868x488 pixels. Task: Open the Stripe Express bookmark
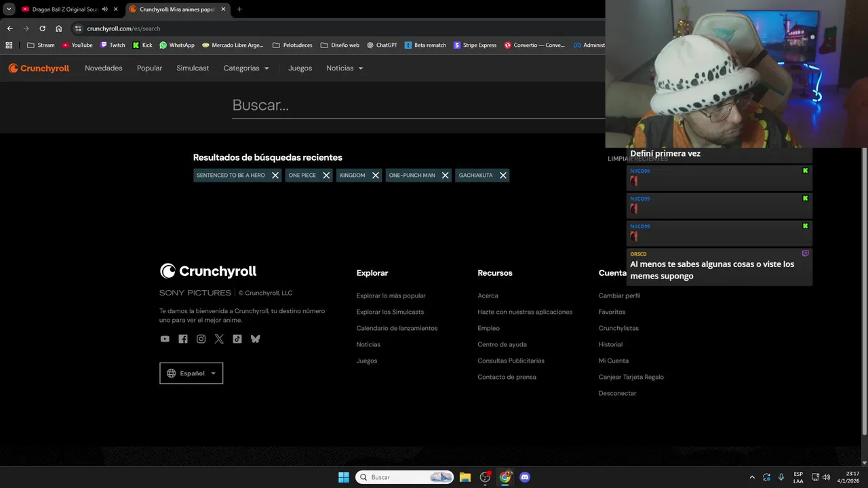pyautogui.click(x=475, y=45)
